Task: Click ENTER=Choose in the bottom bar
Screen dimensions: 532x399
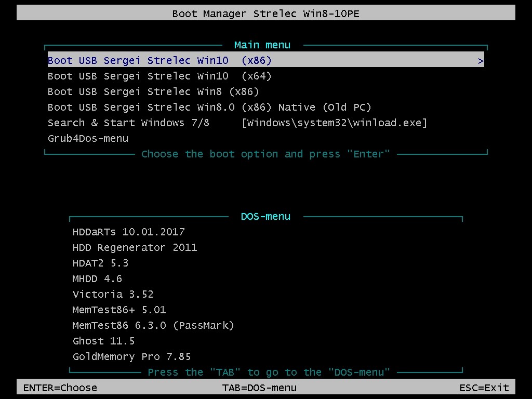Action: [x=60, y=388]
